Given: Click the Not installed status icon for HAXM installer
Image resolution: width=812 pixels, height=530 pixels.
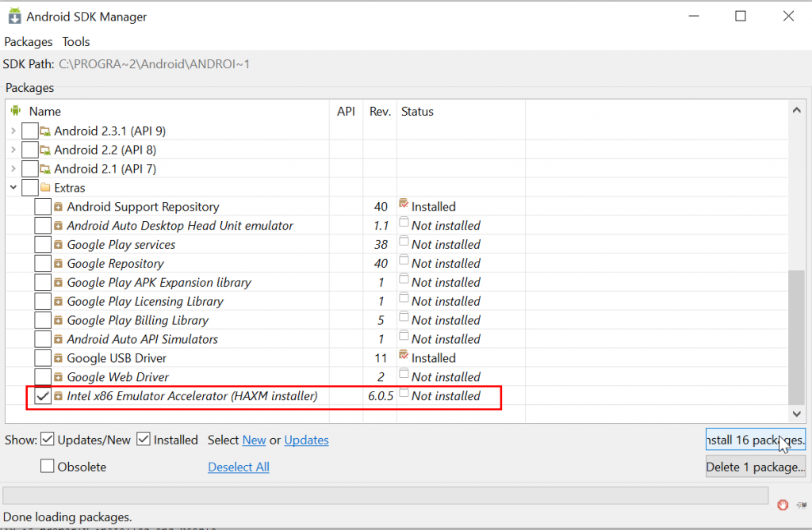Looking at the screenshot, I should (x=404, y=393).
